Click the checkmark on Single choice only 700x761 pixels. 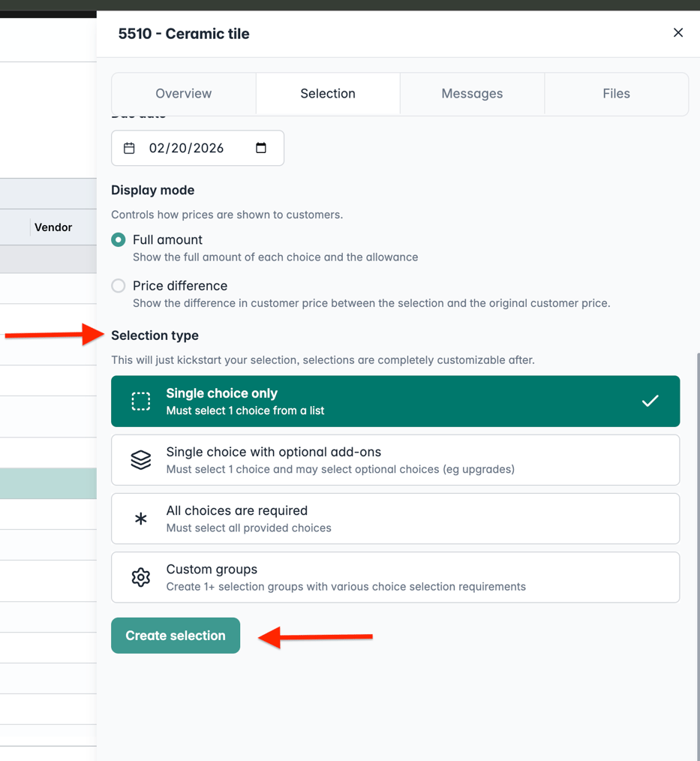pyautogui.click(x=650, y=401)
